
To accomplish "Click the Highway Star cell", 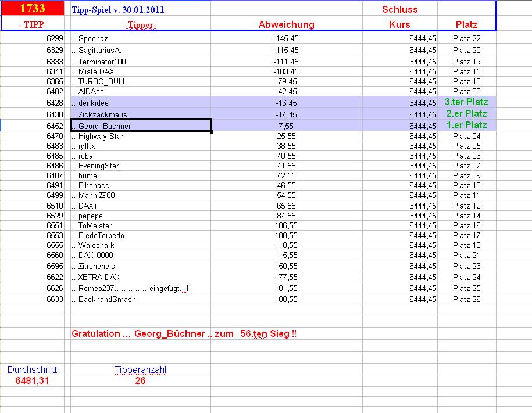I will [x=141, y=137].
